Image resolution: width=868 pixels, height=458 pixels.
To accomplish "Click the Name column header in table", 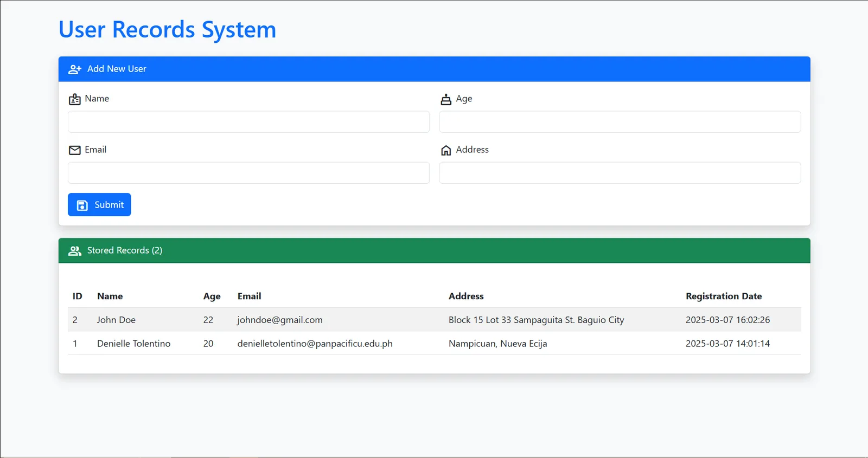I will coord(110,296).
